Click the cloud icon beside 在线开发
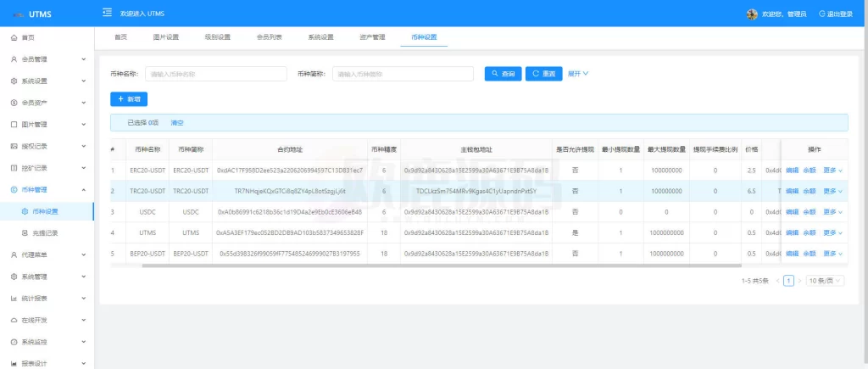868x369 pixels. 14,321
